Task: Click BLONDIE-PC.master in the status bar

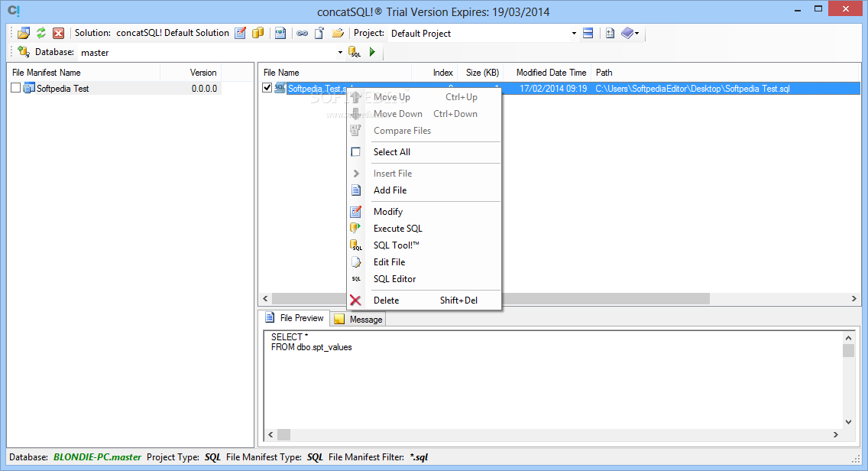Action: [98, 457]
